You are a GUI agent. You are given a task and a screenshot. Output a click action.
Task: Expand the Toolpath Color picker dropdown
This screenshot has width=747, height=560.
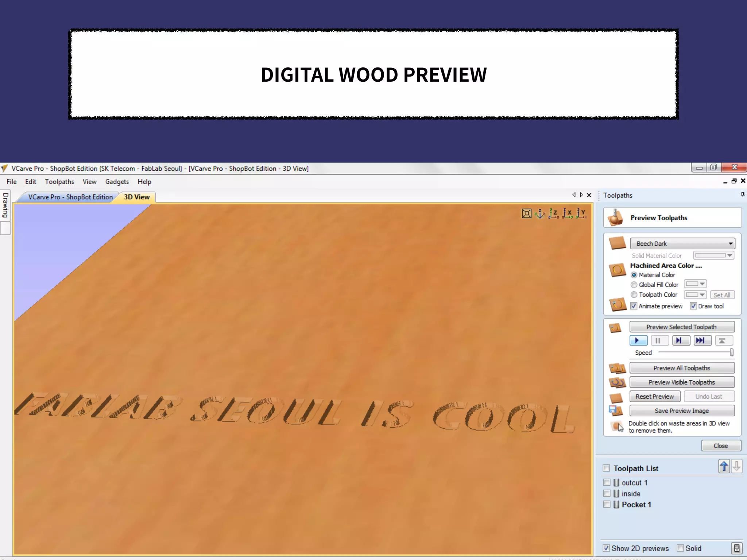[x=696, y=295]
